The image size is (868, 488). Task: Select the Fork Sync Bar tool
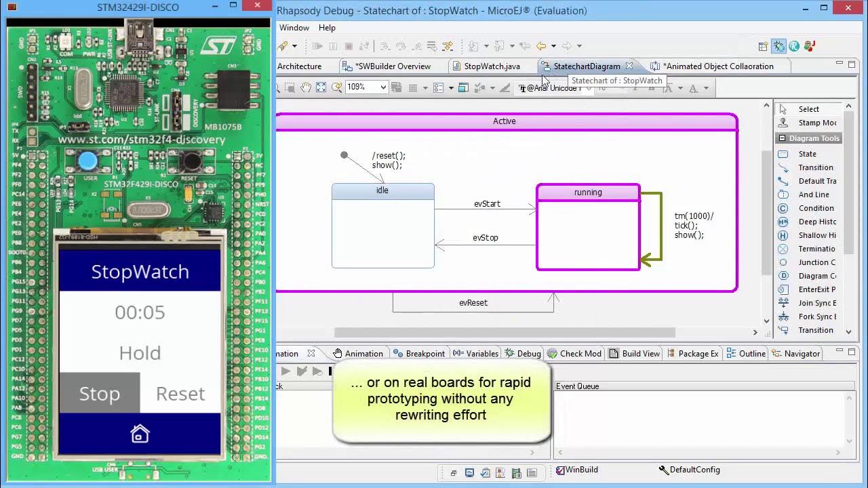click(x=807, y=317)
